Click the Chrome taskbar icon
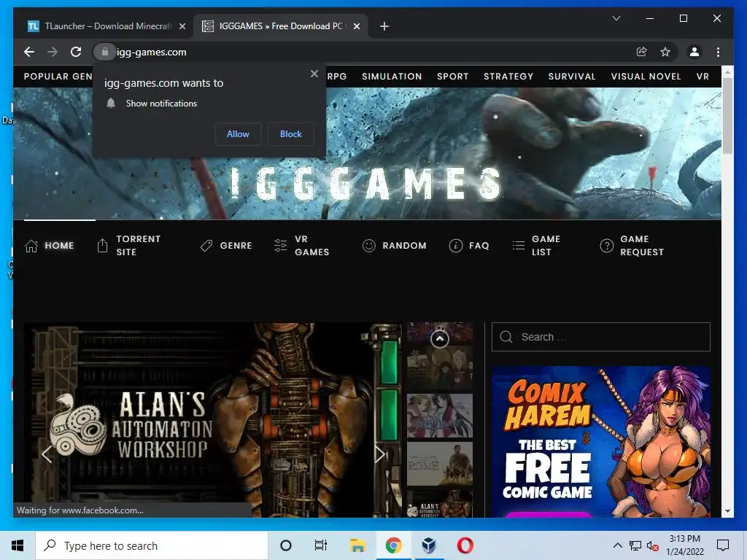Viewport: 747px width, 560px height. (x=393, y=545)
